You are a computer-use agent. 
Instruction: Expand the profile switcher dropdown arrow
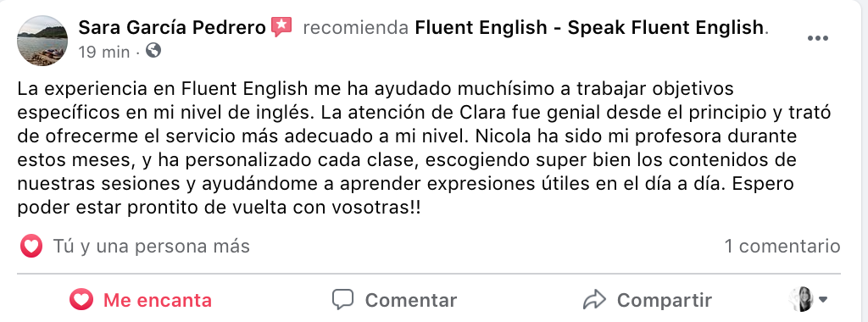pyautogui.click(x=822, y=300)
